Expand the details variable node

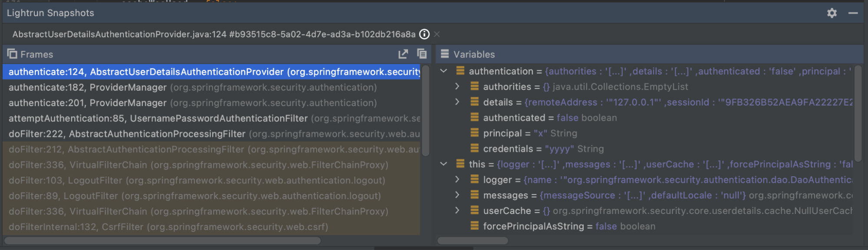pos(457,102)
